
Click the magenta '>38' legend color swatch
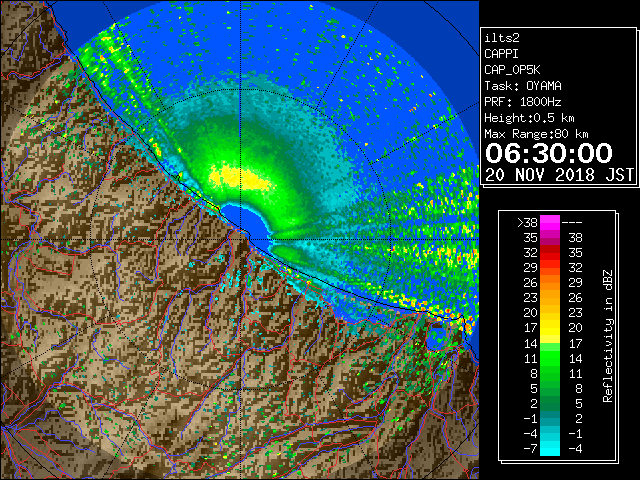click(550, 222)
